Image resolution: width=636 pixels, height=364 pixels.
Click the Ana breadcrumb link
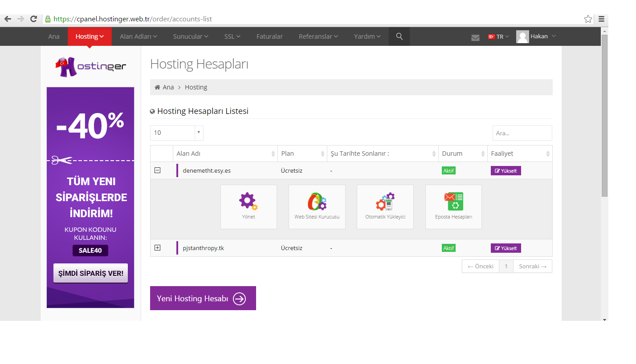pyautogui.click(x=168, y=87)
